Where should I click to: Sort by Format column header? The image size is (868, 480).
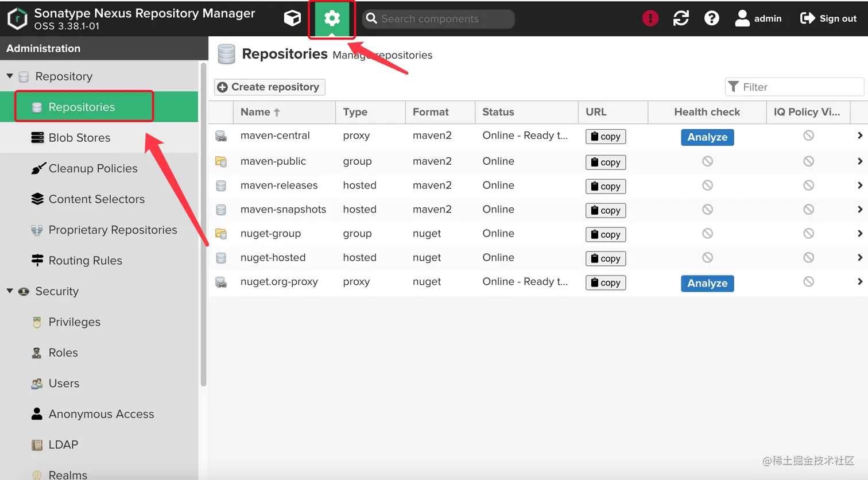(x=440, y=112)
